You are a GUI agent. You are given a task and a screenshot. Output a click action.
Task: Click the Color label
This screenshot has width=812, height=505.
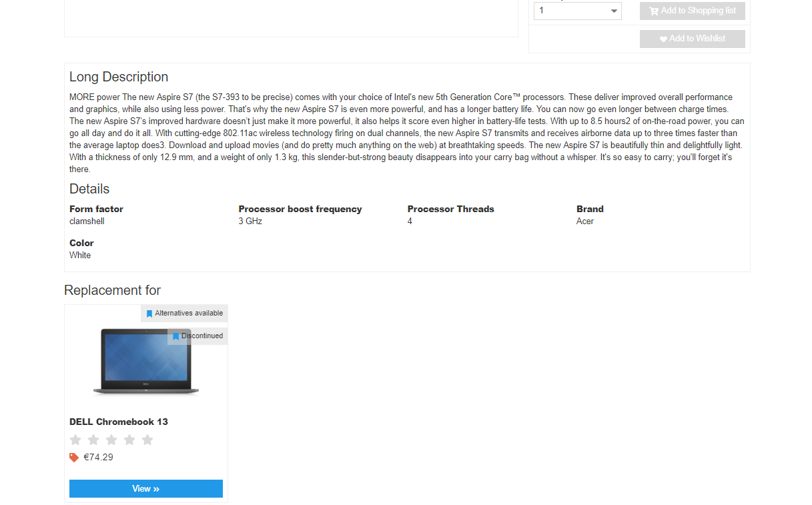pyautogui.click(x=81, y=243)
